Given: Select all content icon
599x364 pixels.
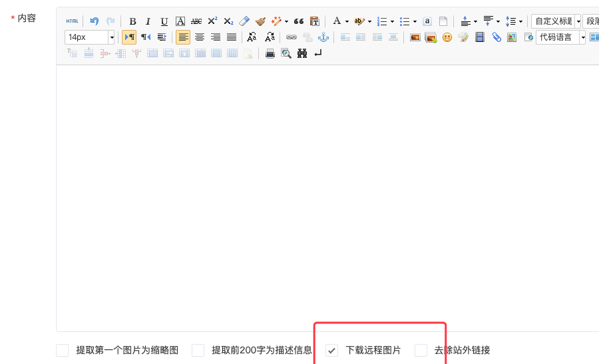Looking at the screenshot, I should 427,21.
